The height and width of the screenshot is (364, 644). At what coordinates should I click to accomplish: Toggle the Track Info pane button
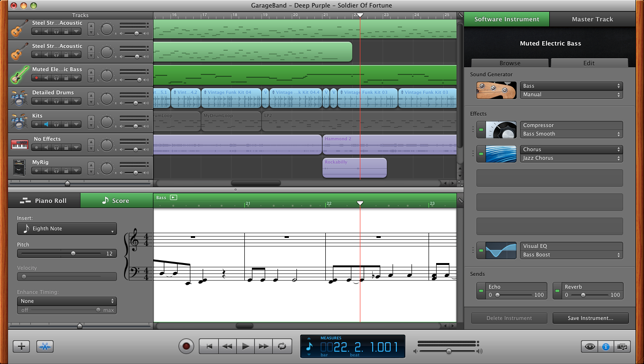click(606, 346)
